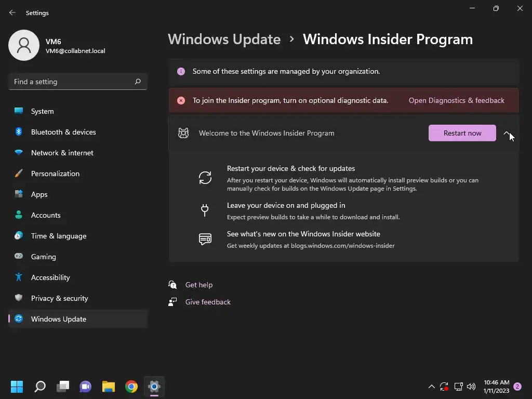Click the Windows Update breadcrumb
Screen dimensions: 532x399
click(224, 39)
